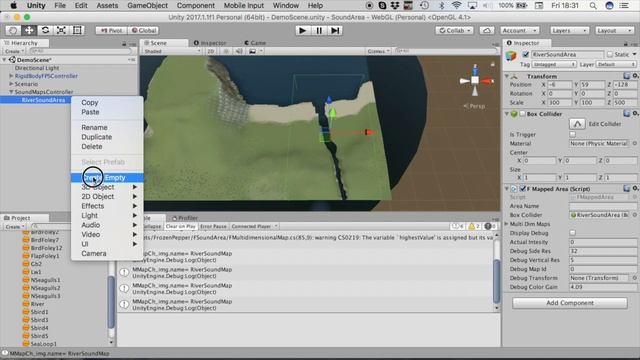Select the Rotate tool in toolbar
The image size is (640, 360).
point(45,30)
